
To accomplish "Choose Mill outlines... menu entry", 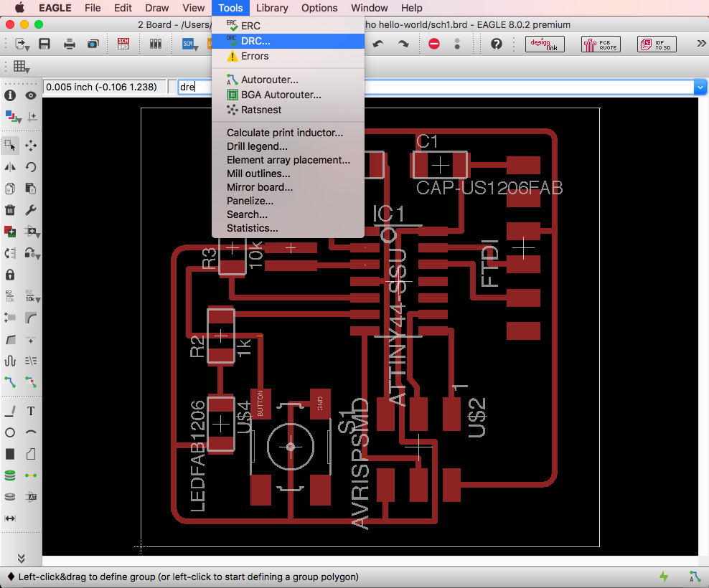I will 288,174.
